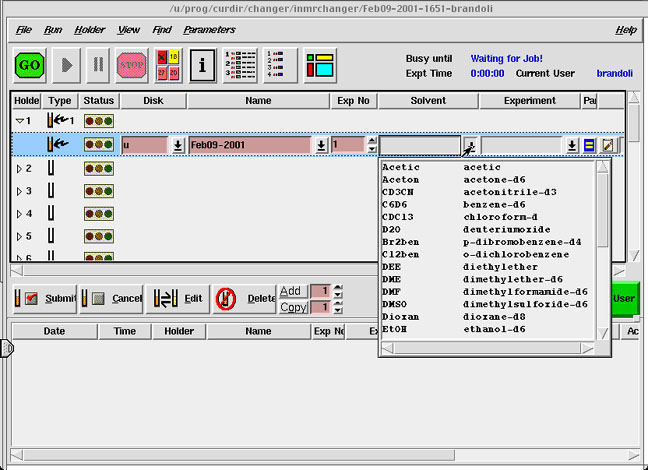Click the edit notepad icon at row end
648x470 pixels.
(607, 145)
